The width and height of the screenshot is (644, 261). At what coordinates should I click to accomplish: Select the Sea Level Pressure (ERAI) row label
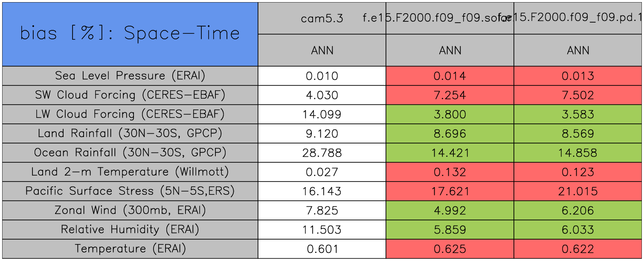click(130, 76)
